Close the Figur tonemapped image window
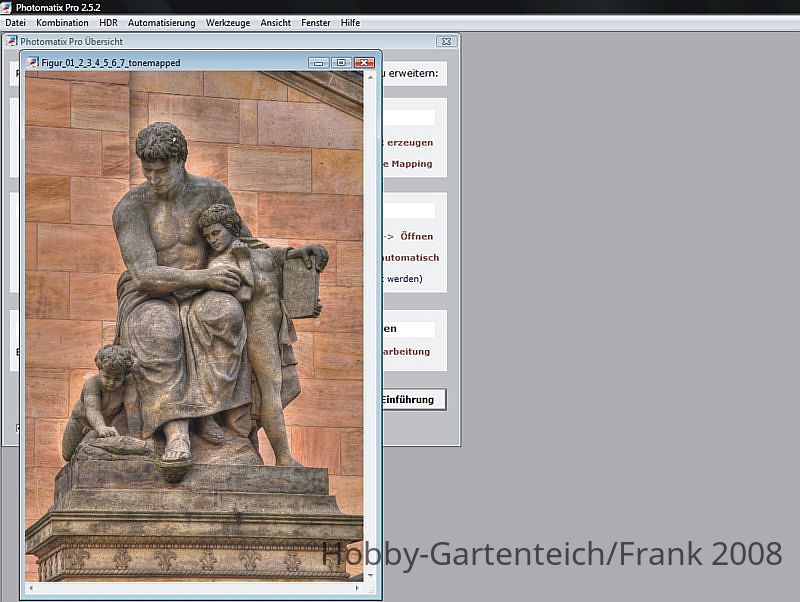 364,63
